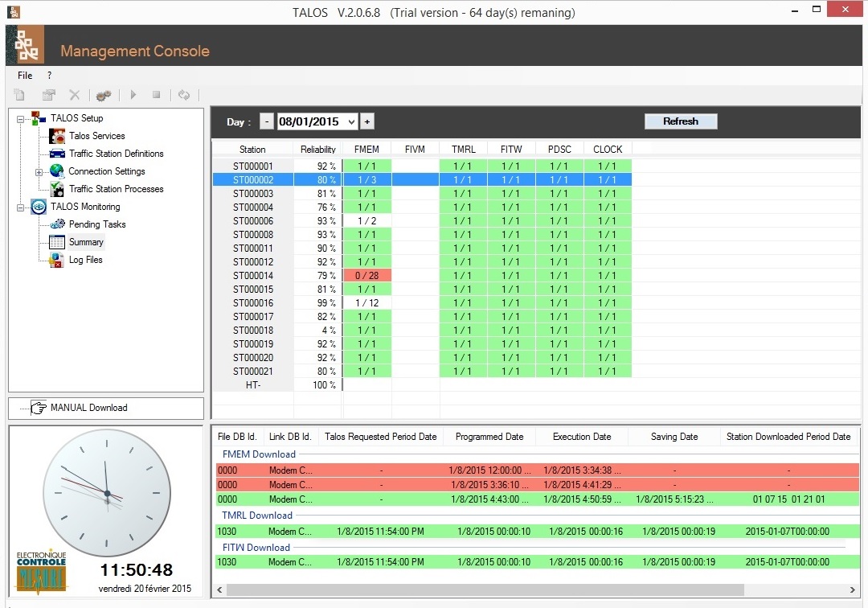
Task: Select the HT- station row
Action: [423, 385]
